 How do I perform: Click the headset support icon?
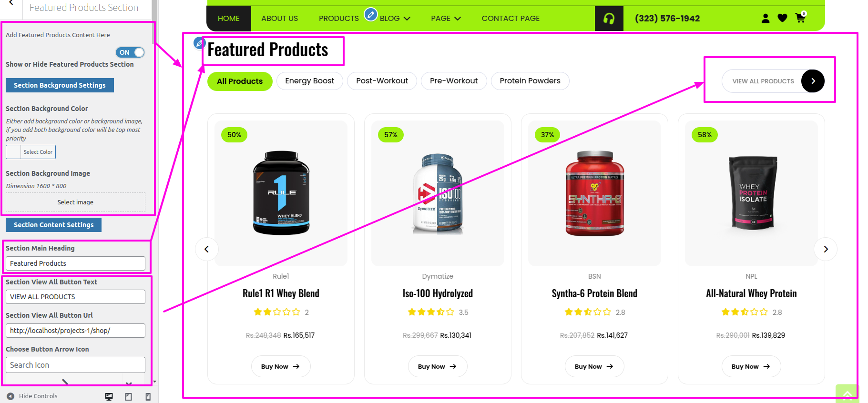[x=609, y=19]
